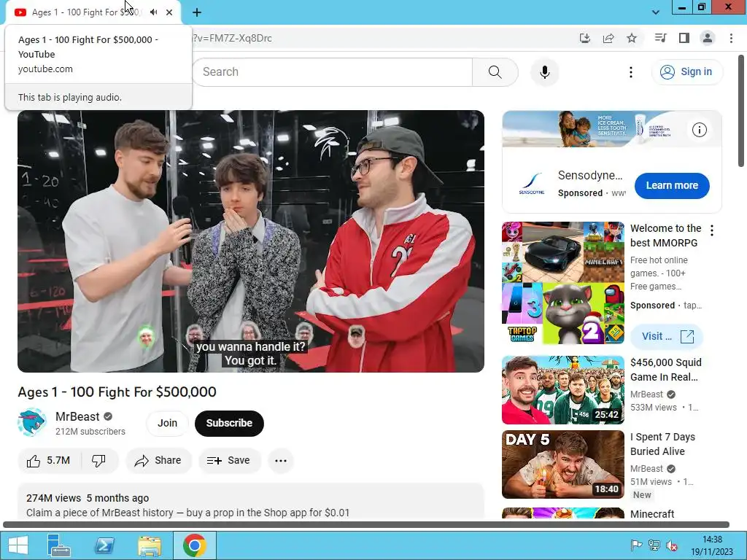
Task: Click the video player to pause playback
Action: [x=251, y=241]
